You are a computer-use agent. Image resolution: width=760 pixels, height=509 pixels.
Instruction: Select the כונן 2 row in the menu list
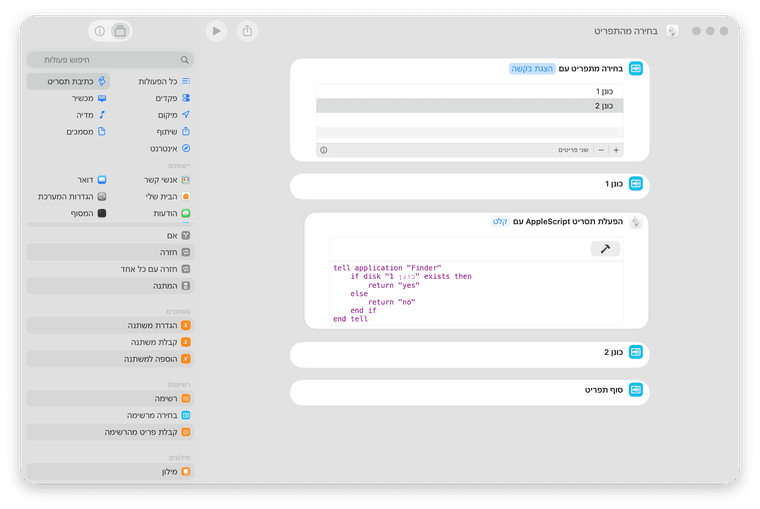(x=469, y=105)
